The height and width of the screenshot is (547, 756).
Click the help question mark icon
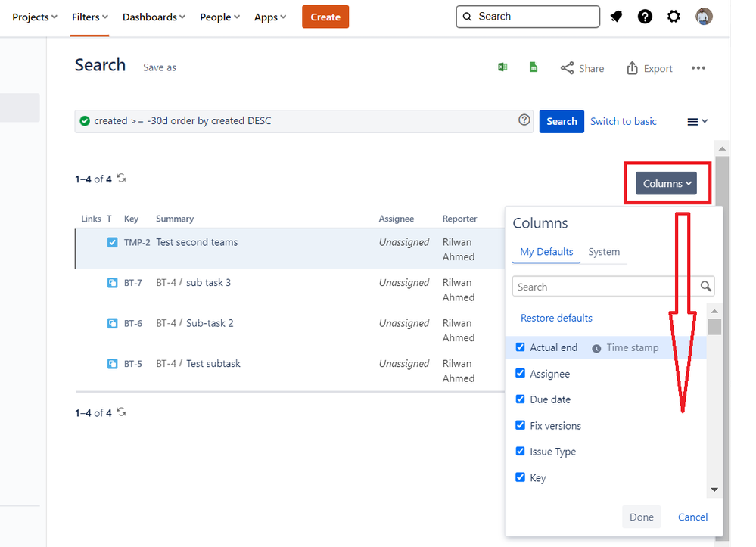(x=645, y=17)
